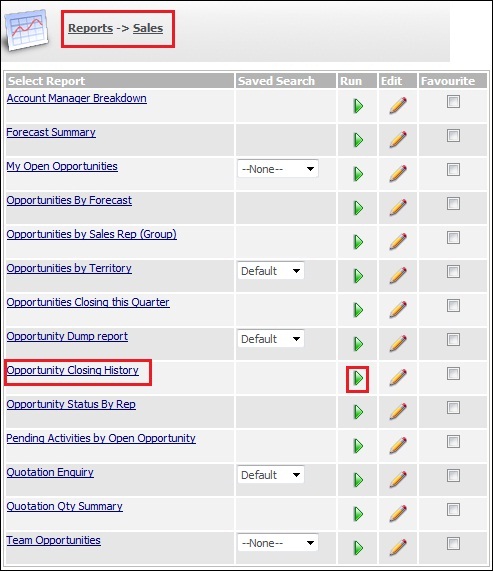This screenshot has width=493, height=572.
Task: Edit the Team Opportunities report pencil icon
Action: [398, 547]
